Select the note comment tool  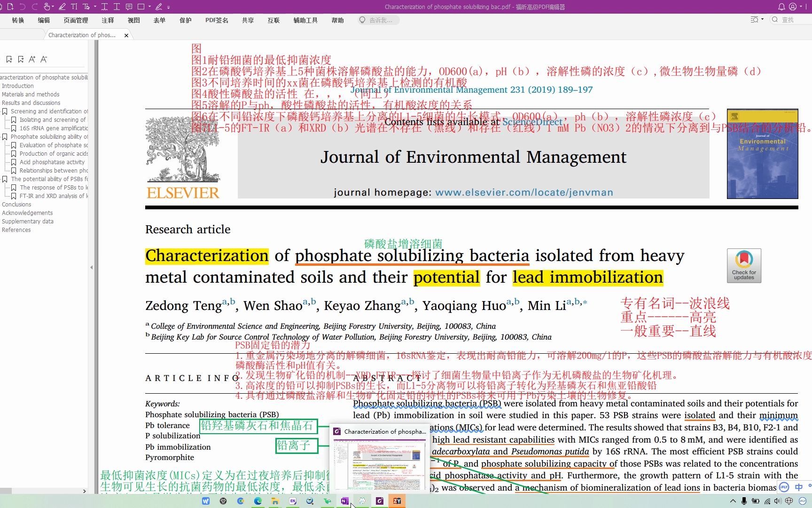[129, 7]
